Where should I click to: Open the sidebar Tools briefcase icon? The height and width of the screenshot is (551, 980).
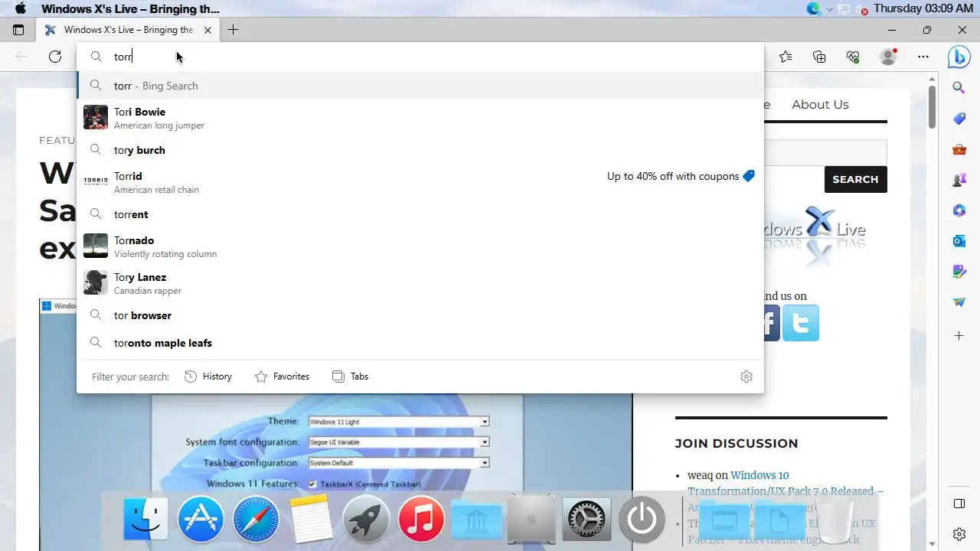click(x=959, y=150)
